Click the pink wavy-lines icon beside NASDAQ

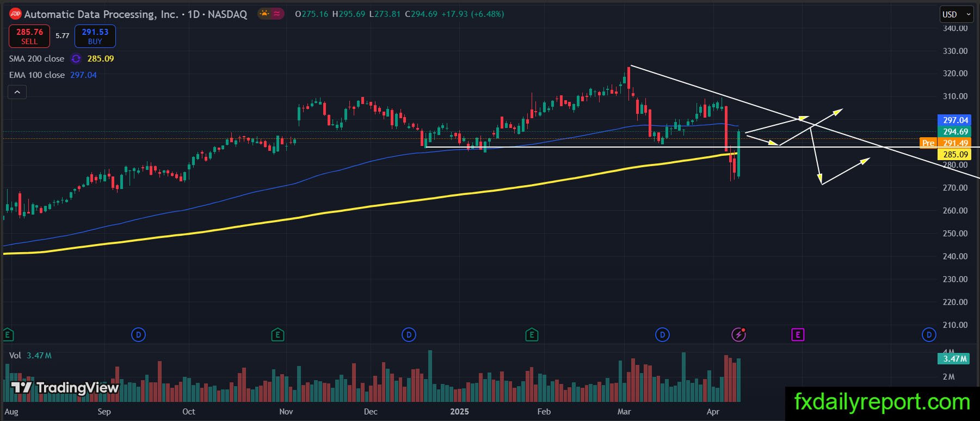point(277,14)
